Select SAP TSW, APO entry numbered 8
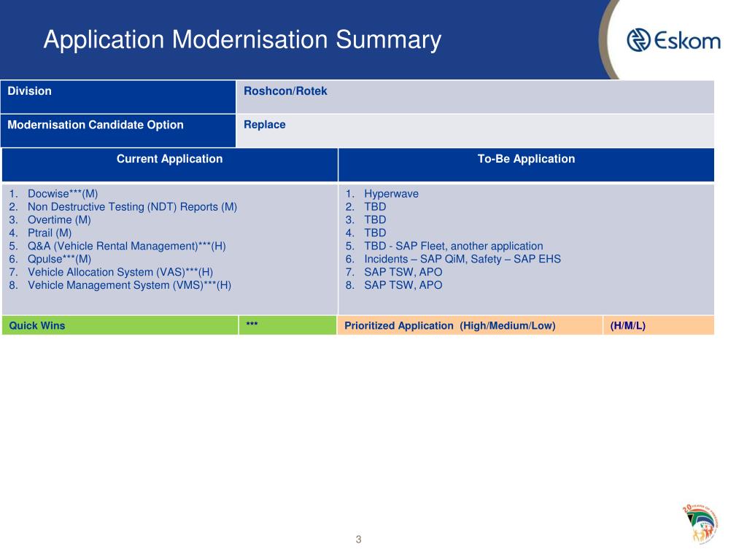The width and height of the screenshot is (747, 560). pos(403,285)
